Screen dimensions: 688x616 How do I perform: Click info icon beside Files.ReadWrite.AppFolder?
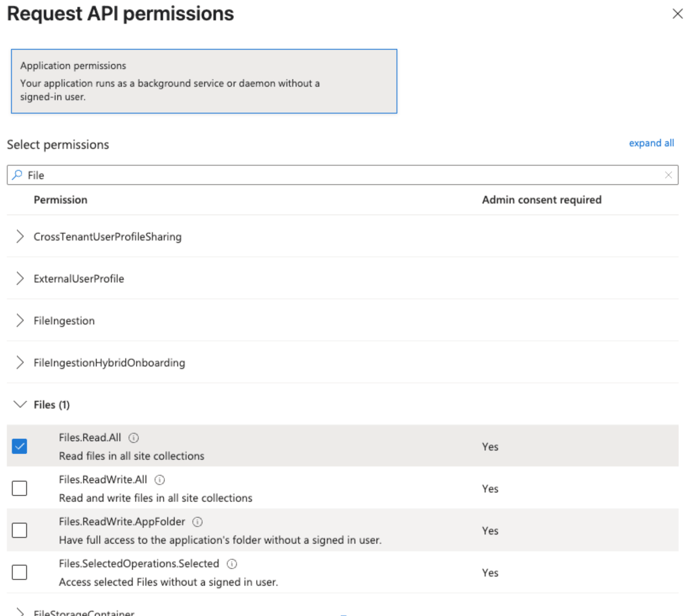(197, 522)
